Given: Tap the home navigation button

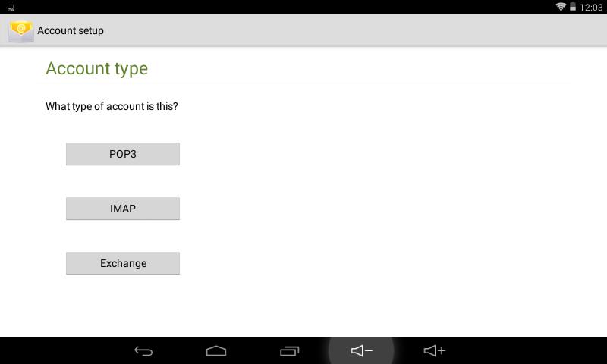Looking at the screenshot, I should [216, 351].
